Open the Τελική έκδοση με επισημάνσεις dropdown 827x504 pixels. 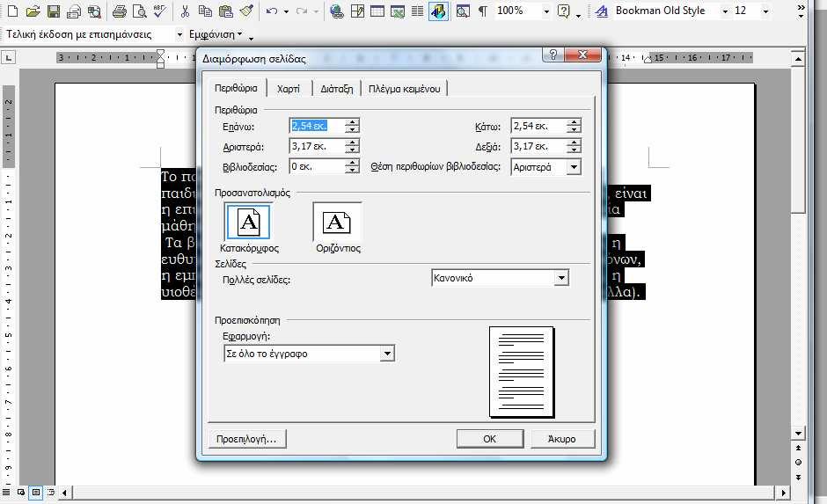(179, 34)
